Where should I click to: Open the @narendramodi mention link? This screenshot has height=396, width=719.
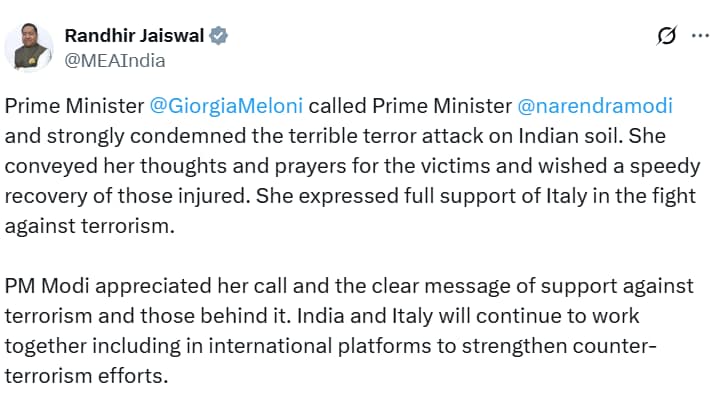[x=595, y=106]
